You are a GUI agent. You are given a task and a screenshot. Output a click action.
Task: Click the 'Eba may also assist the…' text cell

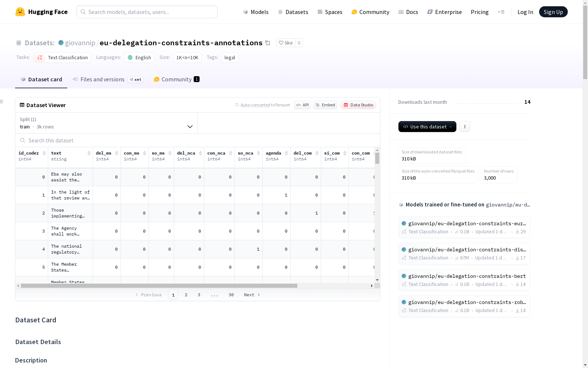pos(70,177)
